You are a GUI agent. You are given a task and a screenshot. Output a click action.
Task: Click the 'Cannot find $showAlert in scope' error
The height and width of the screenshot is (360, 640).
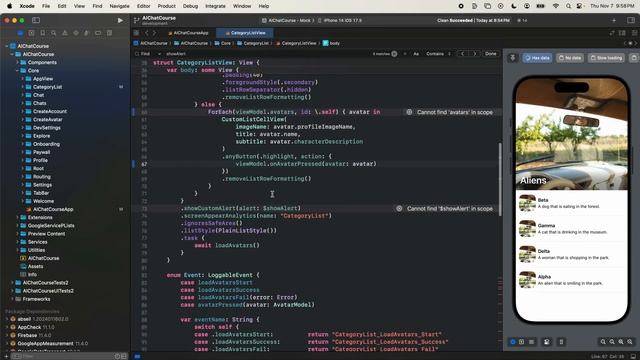(x=445, y=209)
